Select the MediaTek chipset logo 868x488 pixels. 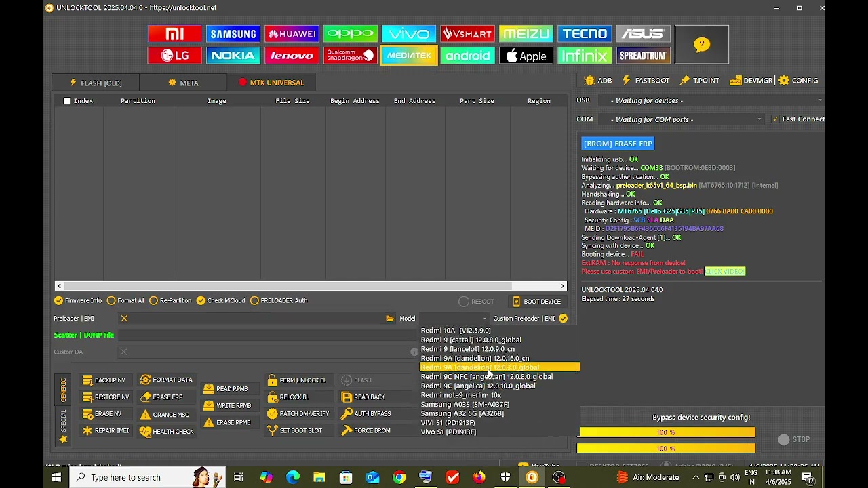pos(409,56)
